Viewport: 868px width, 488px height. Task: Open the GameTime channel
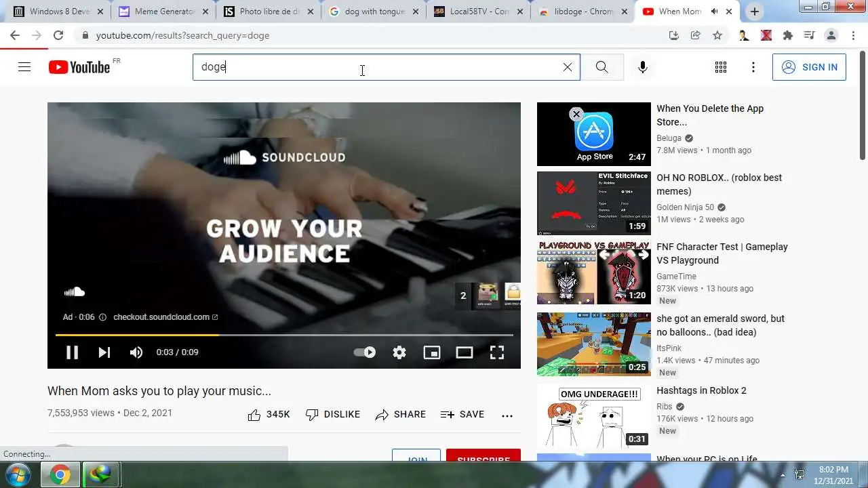point(676,277)
